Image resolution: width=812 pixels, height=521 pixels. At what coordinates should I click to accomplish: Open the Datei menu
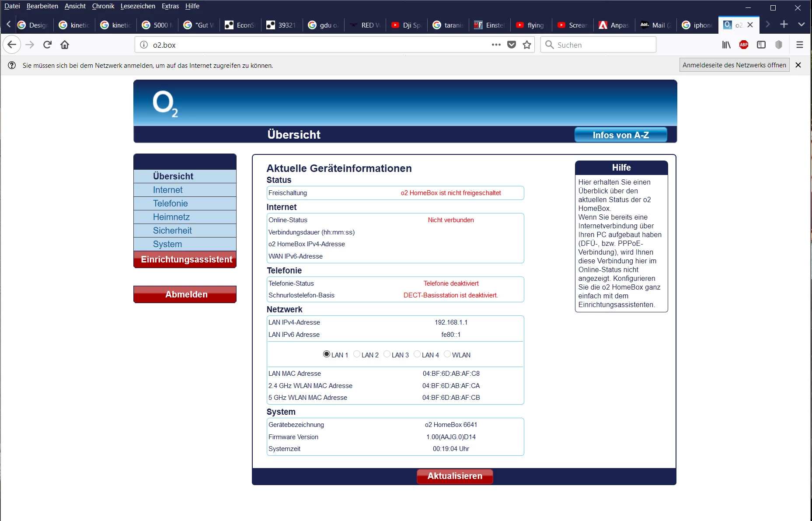[x=12, y=6]
